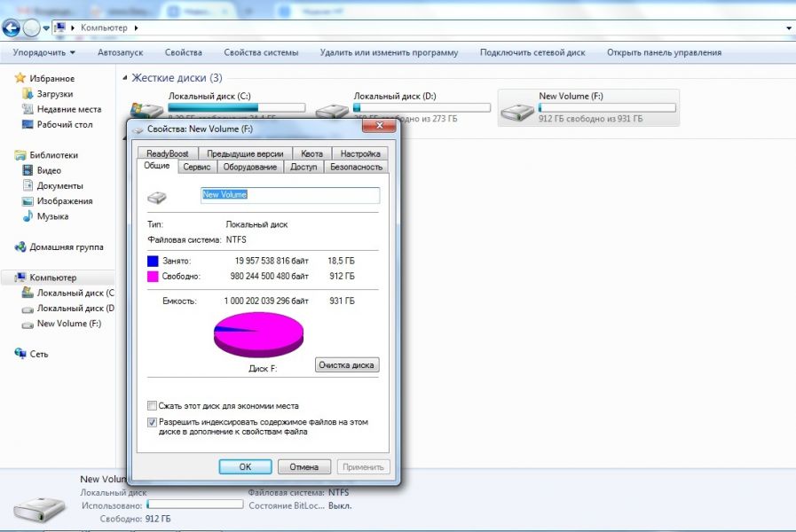Viewport: 796px width, 532px height.
Task: Open the Безопасность tab
Action: [356, 167]
